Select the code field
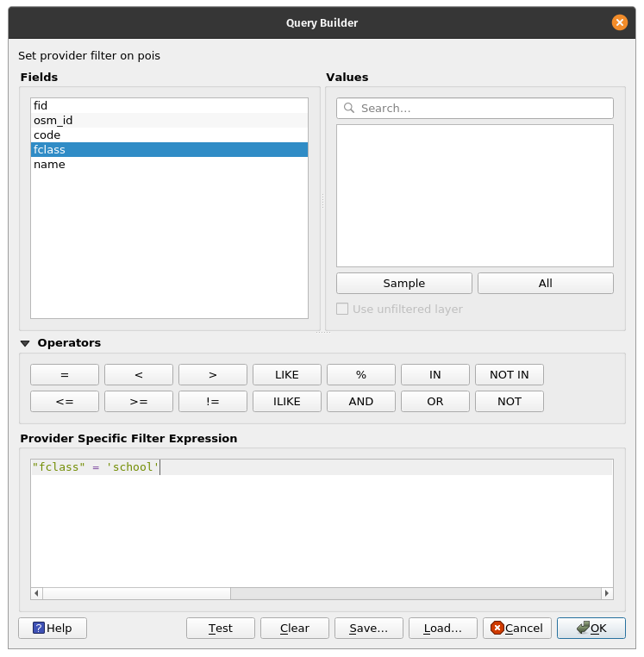This screenshot has height=657, width=644. (169, 135)
